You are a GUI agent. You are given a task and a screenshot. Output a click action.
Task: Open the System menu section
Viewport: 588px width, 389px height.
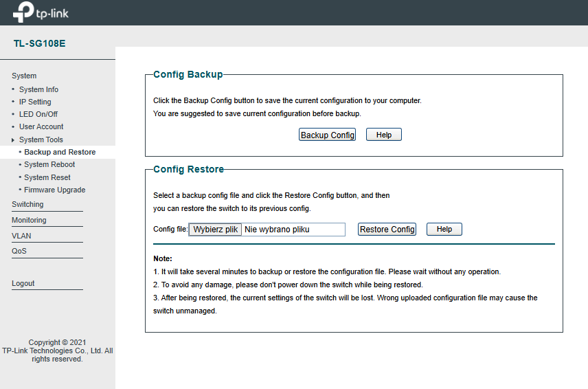click(24, 76)
